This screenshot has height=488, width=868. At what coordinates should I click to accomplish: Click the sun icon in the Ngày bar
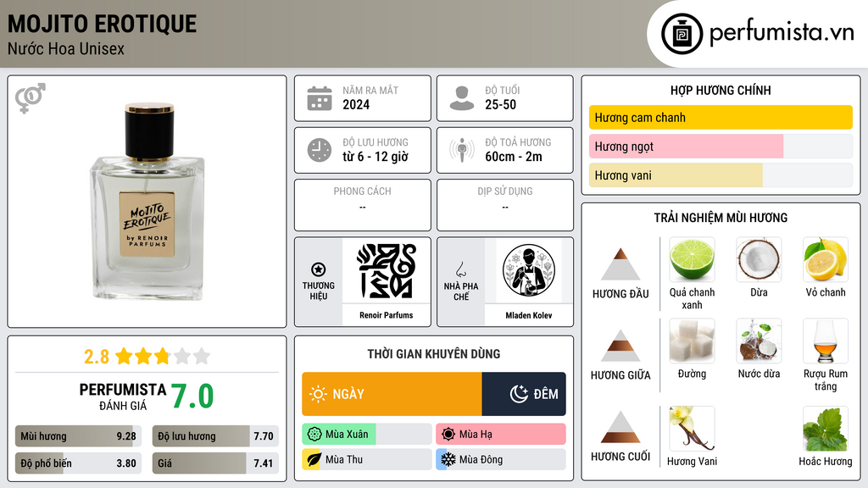(319, 394)
